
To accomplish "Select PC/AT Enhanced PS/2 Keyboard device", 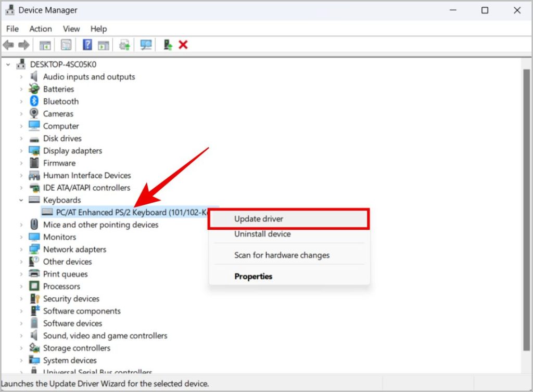I will point(131,213).
